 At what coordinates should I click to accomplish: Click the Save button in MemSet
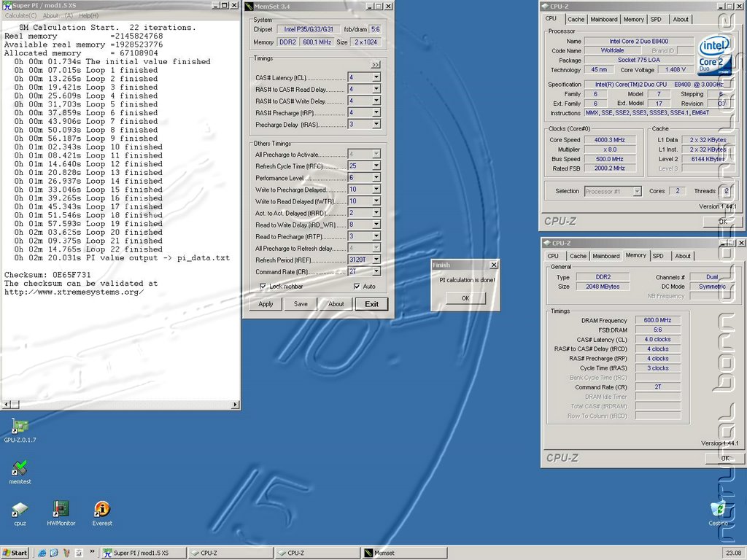(301, 304)
